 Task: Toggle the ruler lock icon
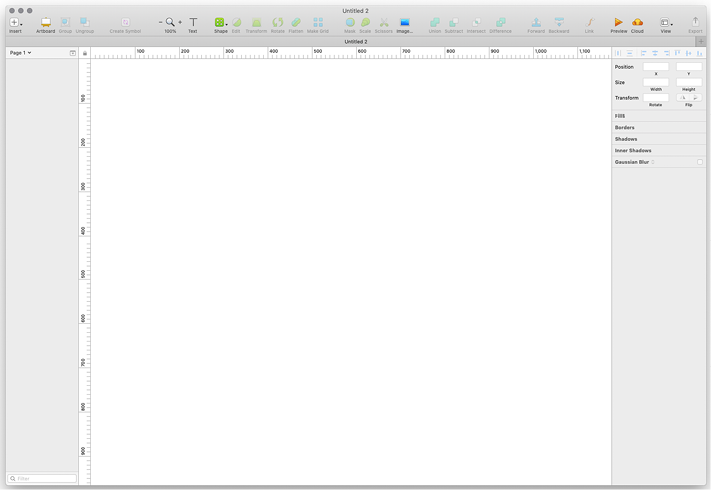point(85,53)
